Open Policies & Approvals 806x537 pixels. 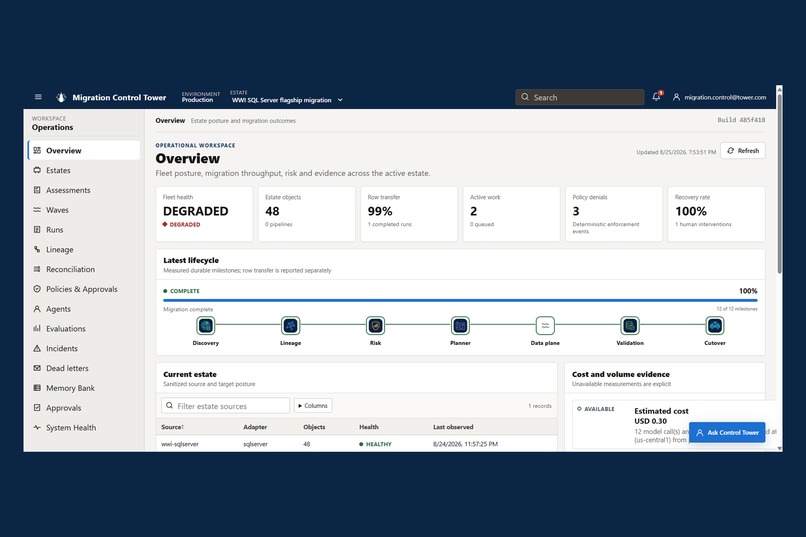84,289
